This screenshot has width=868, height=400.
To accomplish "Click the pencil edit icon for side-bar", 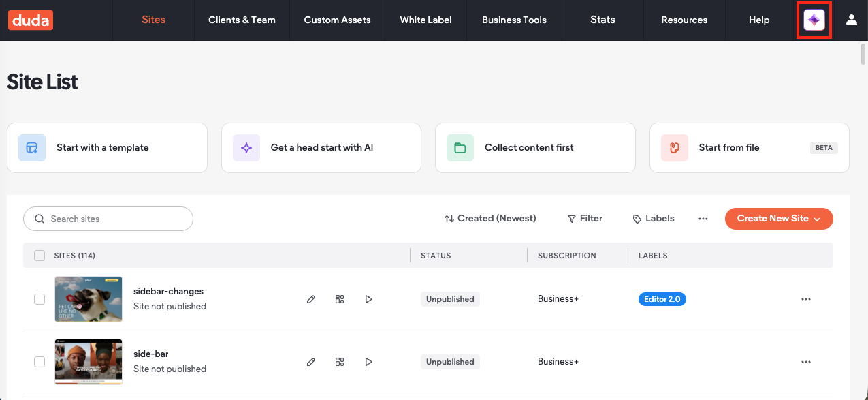I will 311,362.
